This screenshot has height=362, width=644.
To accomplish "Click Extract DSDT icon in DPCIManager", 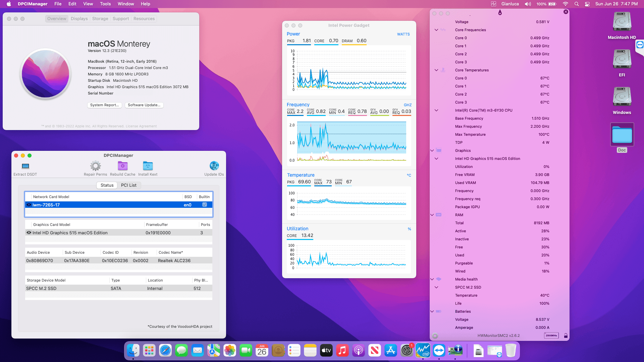I will pyautogui.click(x=25, y=166).
